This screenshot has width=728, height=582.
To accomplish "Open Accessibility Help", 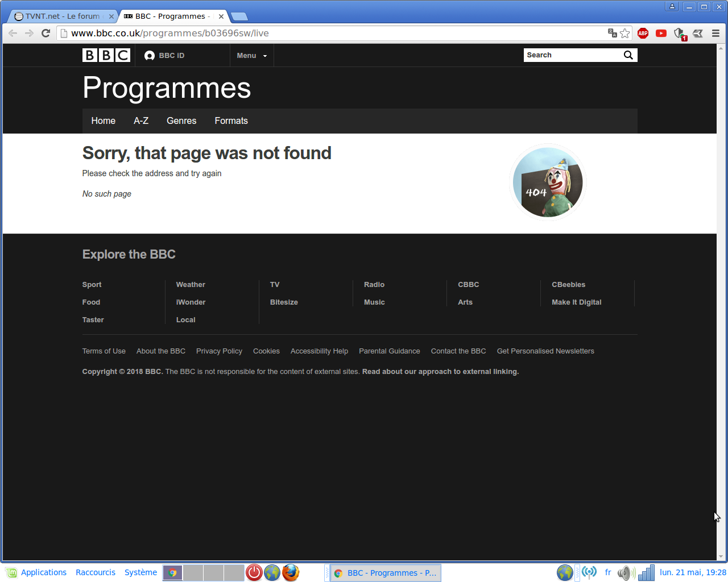I will click(x=319, y=351).
